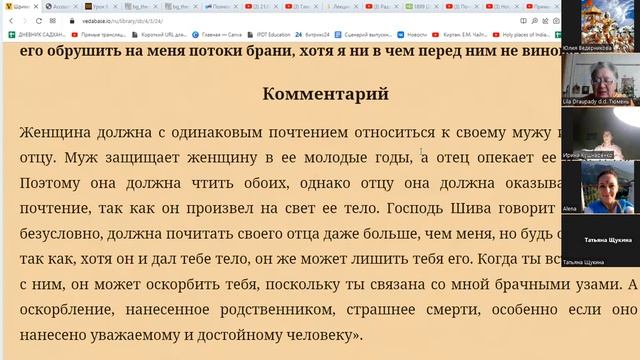Open the 'Сценарий выпуска...' bookmark

pos(363,35)
